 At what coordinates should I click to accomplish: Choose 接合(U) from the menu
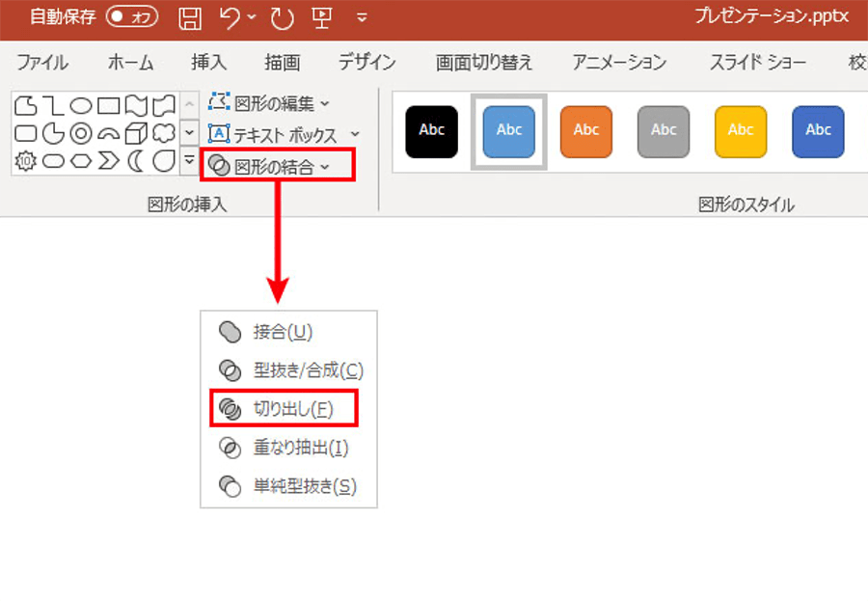(288, 332)
